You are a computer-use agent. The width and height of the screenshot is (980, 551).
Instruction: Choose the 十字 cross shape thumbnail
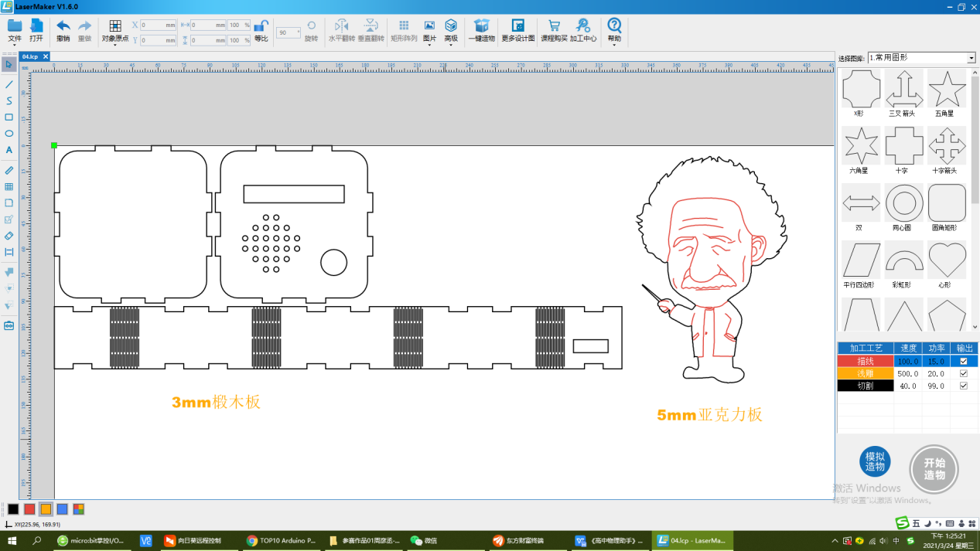(x=903, y=146)
